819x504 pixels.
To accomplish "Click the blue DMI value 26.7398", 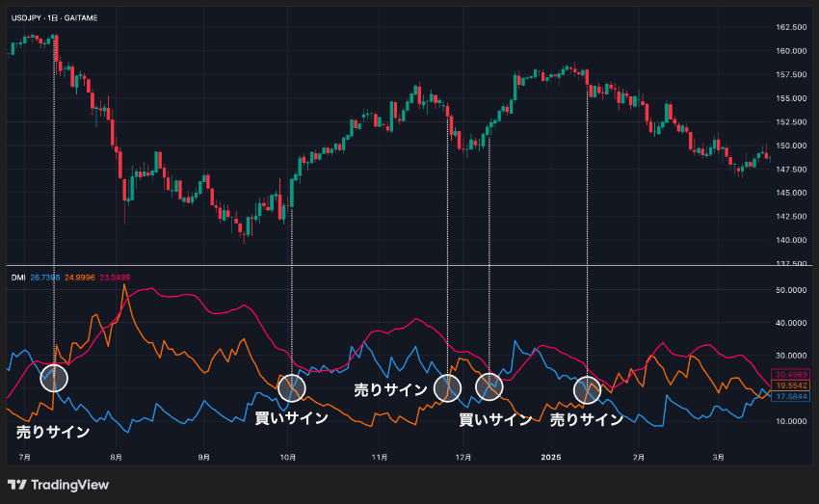I will pos(45,278).
